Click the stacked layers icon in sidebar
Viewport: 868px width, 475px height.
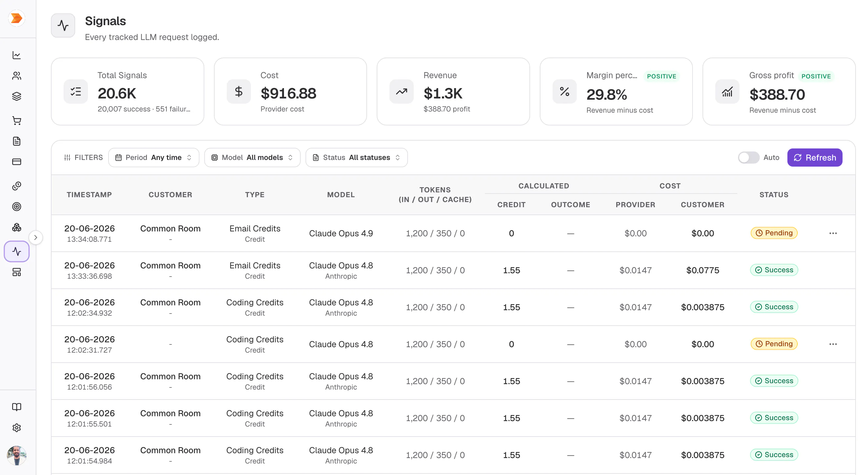[16, 96]
